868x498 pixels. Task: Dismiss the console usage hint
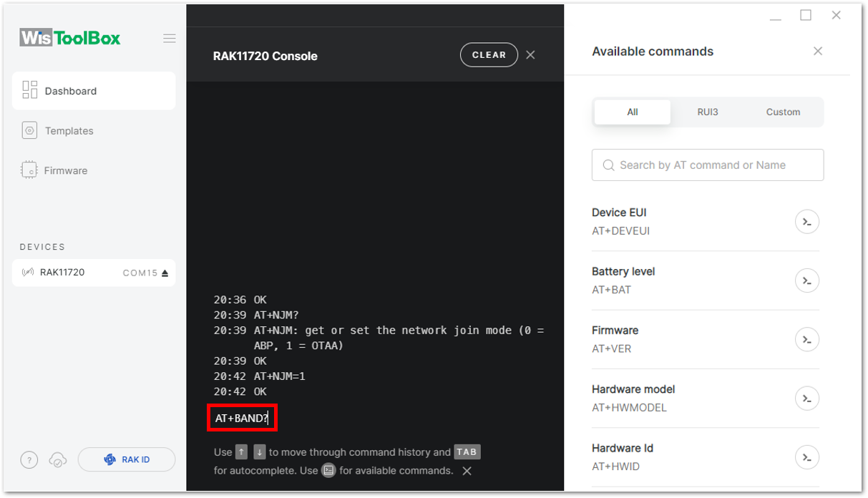pos(467,471)
